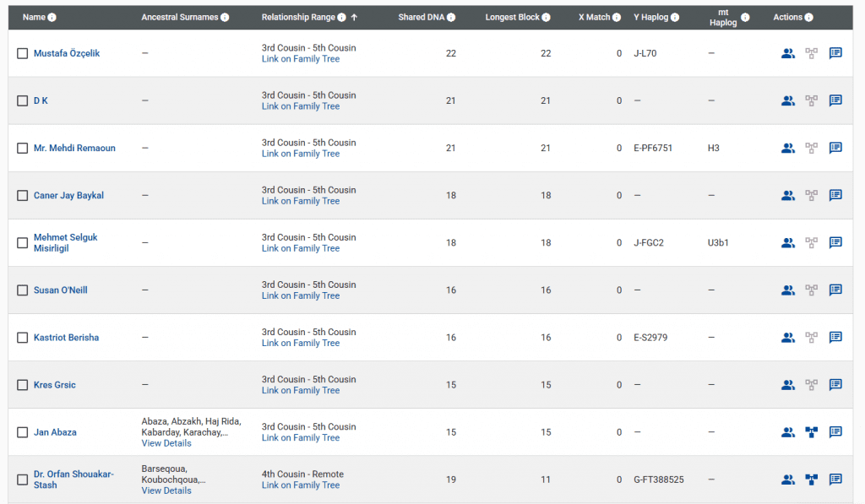The image size is (865, 504).
Task: Click info icon beside Ancestral Surnames header
Action: click(225, 18)
